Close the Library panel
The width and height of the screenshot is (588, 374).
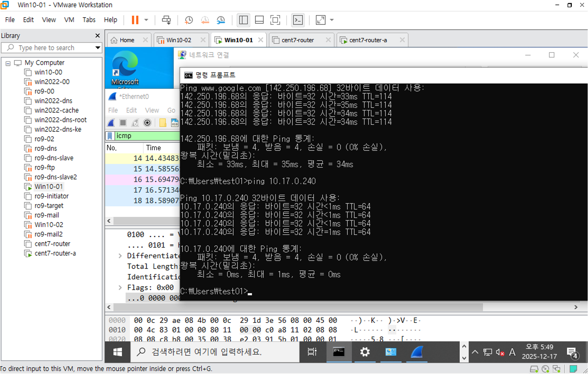point(98,36)
